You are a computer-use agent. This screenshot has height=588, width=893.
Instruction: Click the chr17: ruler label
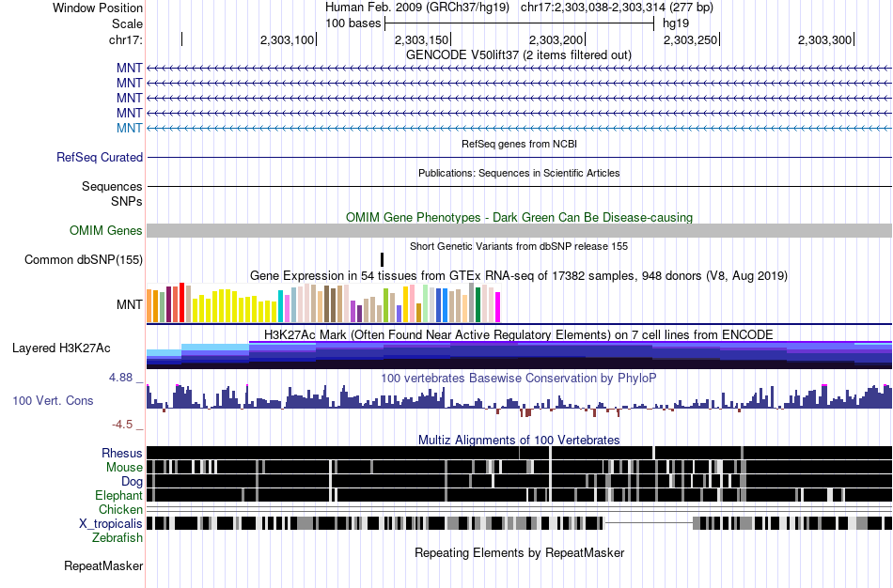125,39
